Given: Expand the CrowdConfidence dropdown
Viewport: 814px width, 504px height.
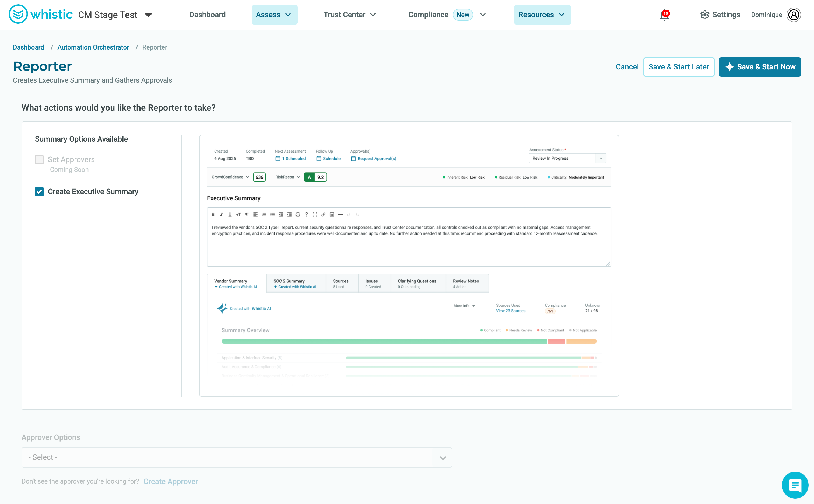Looking at the screenshot, I should tap(230, 177).
